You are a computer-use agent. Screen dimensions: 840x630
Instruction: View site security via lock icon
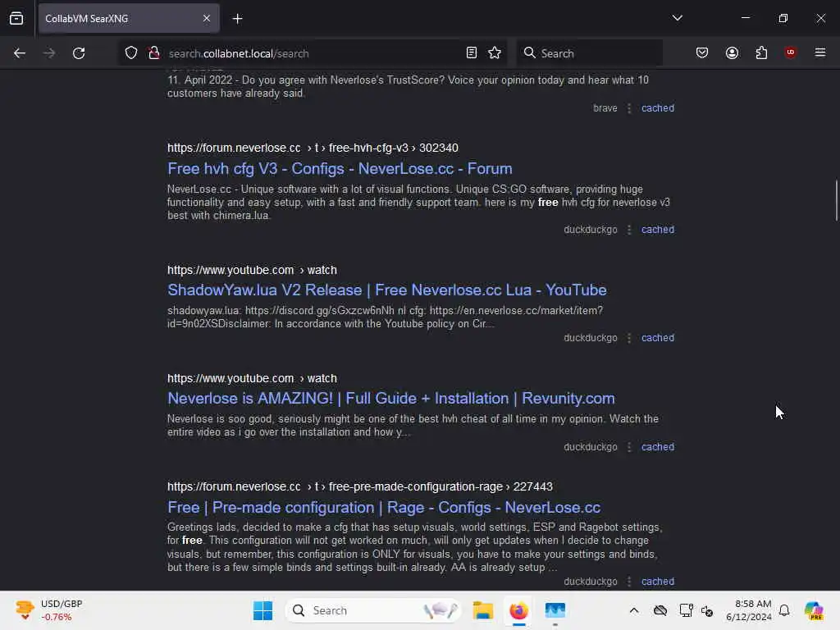154,53
